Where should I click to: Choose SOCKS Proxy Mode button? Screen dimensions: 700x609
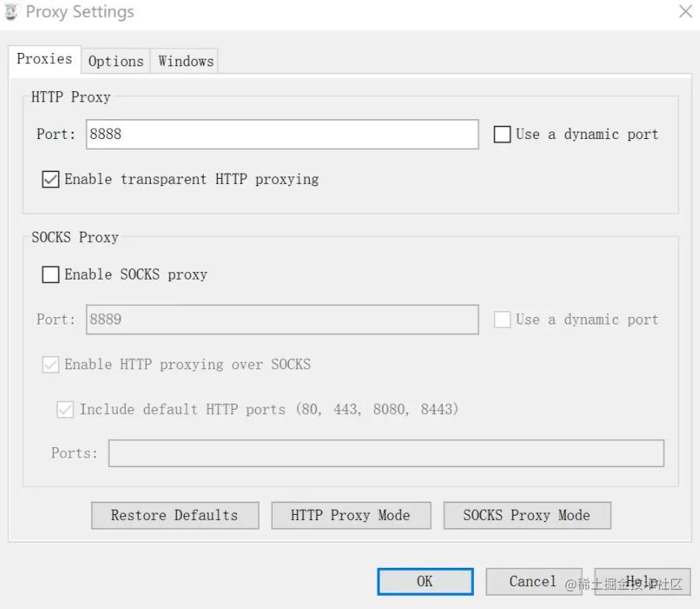527,516
